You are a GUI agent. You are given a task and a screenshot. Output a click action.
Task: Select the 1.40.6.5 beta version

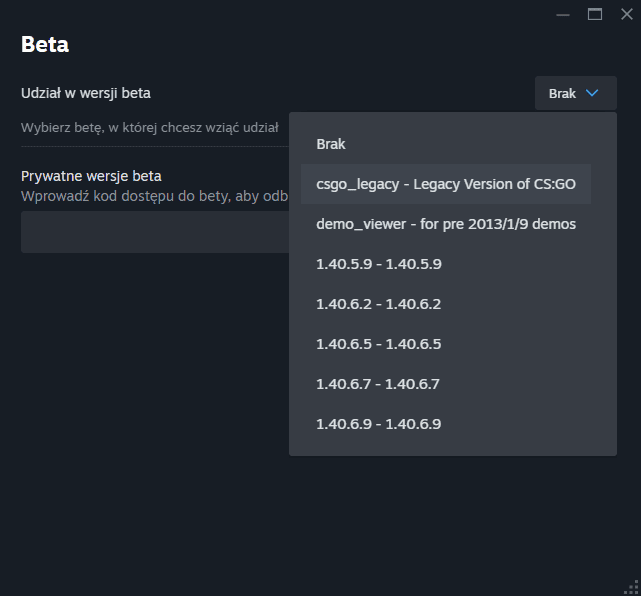[x=446, y=344]
